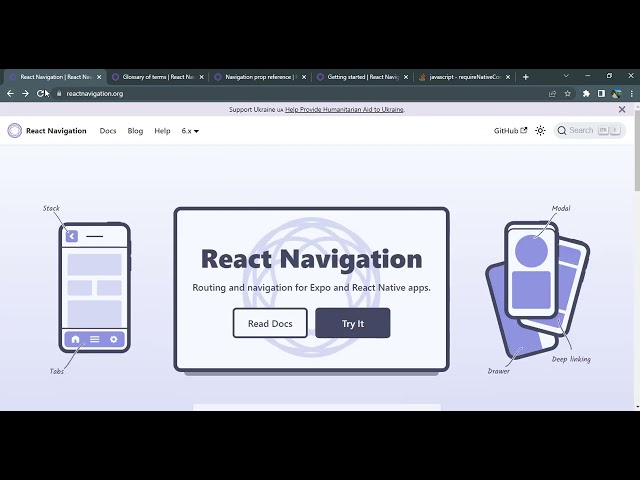Click the Search input field
The image size is (640, 480).
pyautogui.click(x=590, y=131)
